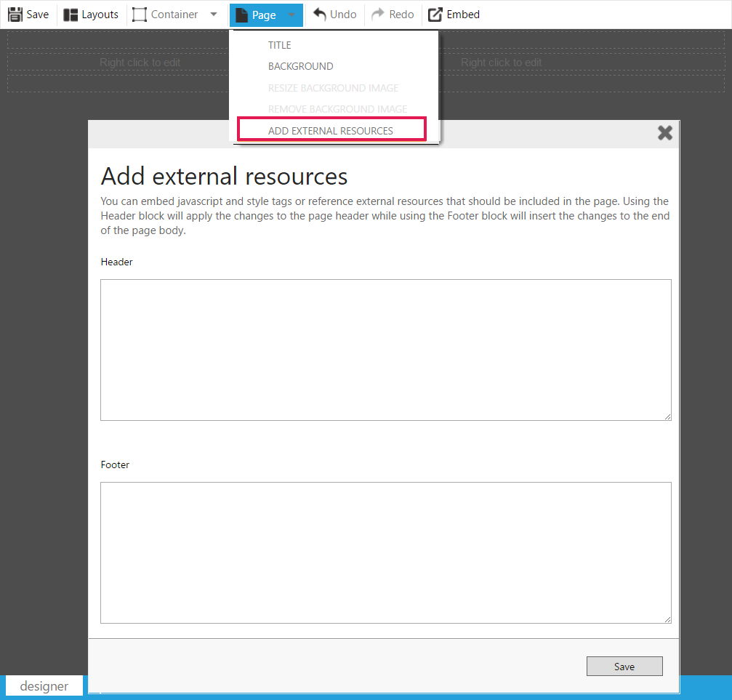This screenshot has width=732, height=700.
Task: Close the Add external resources dialog
Action: [665, 133]
